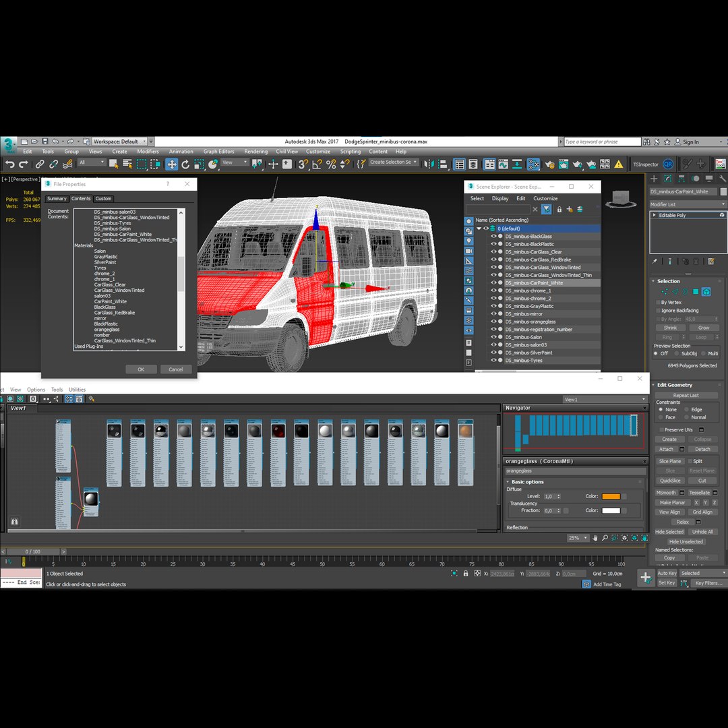Click the Detach button
Screen dimensions: 728x728
pos(702,449)
